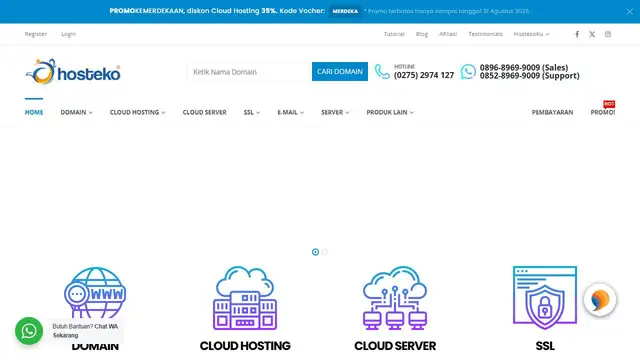Open the Promo! menu item
Viewport: 640px width, 360px height.
[x=602, y=112]
